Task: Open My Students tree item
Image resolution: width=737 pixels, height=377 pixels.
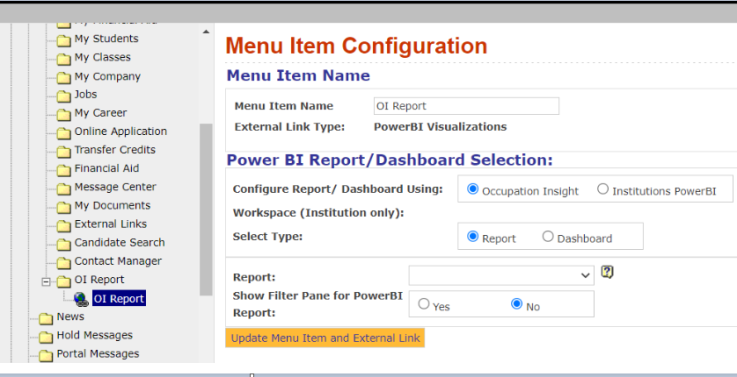Action: (x=106, y=39)
